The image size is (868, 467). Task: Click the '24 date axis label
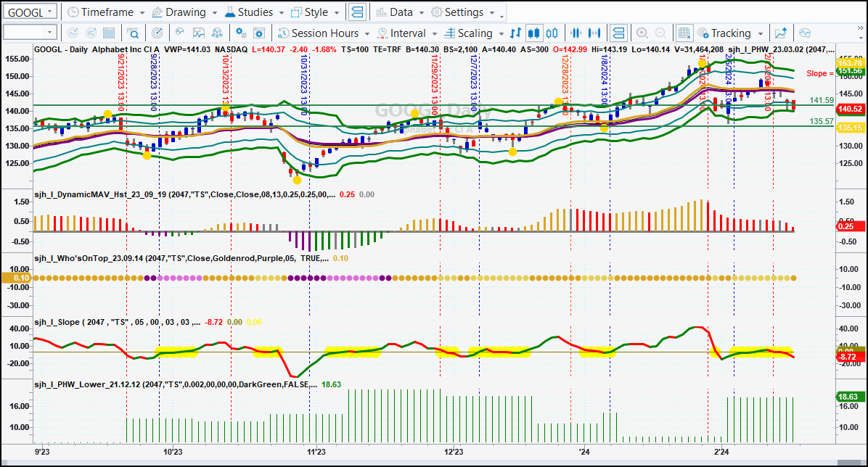(584, 452)
